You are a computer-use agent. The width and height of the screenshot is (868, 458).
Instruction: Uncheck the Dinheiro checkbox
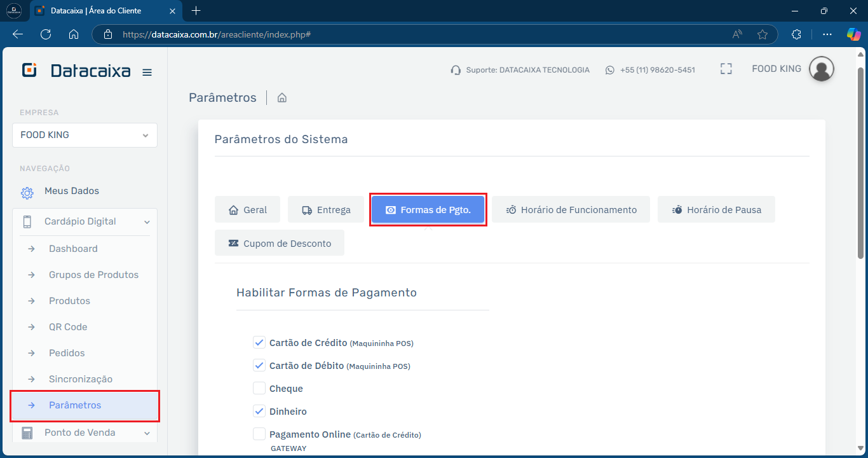click(x=259, y=411)
